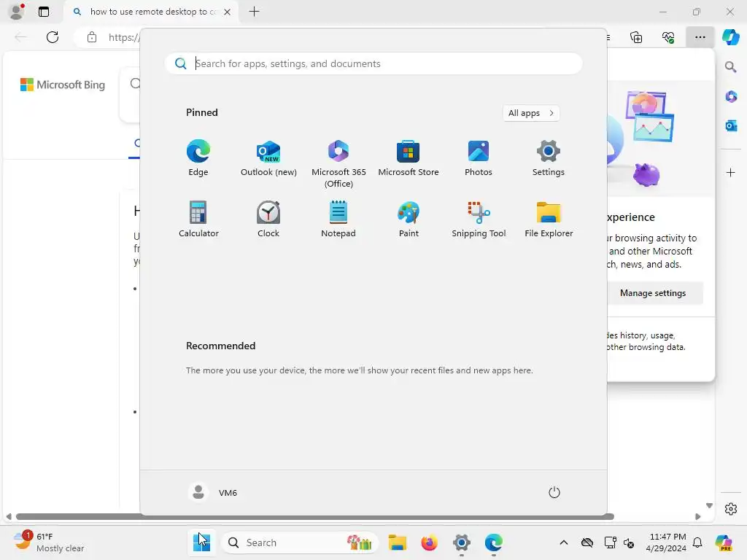Open Microsoft Store from Start menu
This screenshot has width=747, height=560.
tap(409, 158)
